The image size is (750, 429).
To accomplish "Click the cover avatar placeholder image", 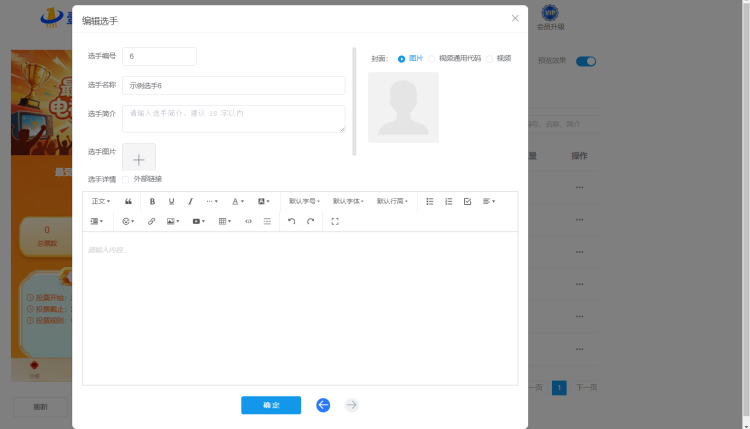I will (403, 107).
